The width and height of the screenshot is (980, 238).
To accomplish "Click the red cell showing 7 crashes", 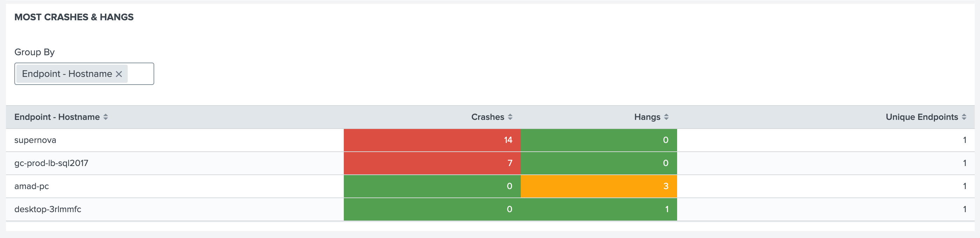I will [x=432, y=163].
